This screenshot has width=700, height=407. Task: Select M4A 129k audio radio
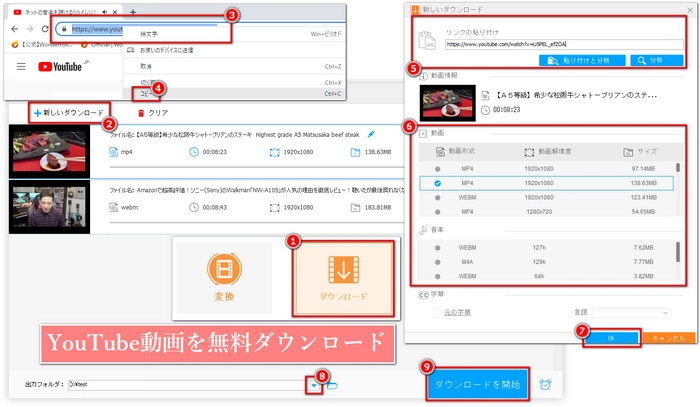438,262
